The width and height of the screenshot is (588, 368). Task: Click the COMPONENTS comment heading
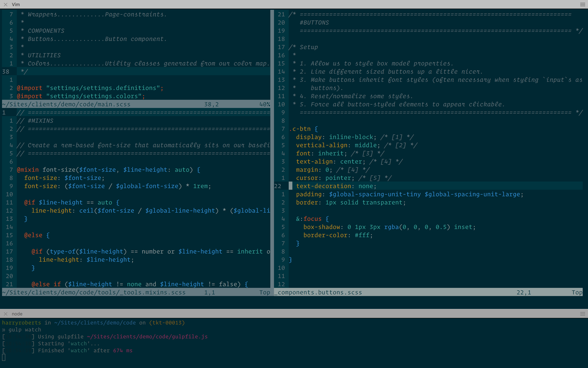[46, 31]
